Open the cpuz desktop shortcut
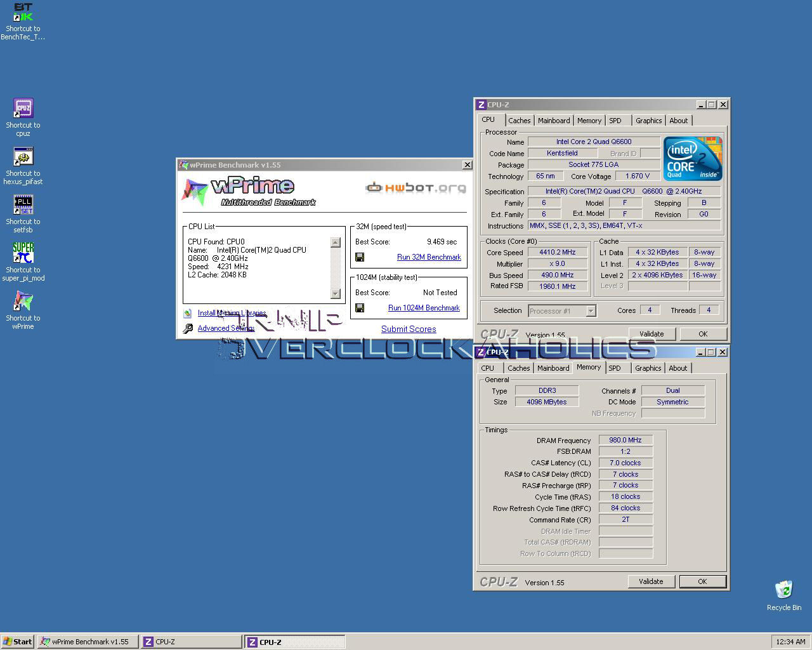This screenshot has height=650, width=812. (23, 109)
